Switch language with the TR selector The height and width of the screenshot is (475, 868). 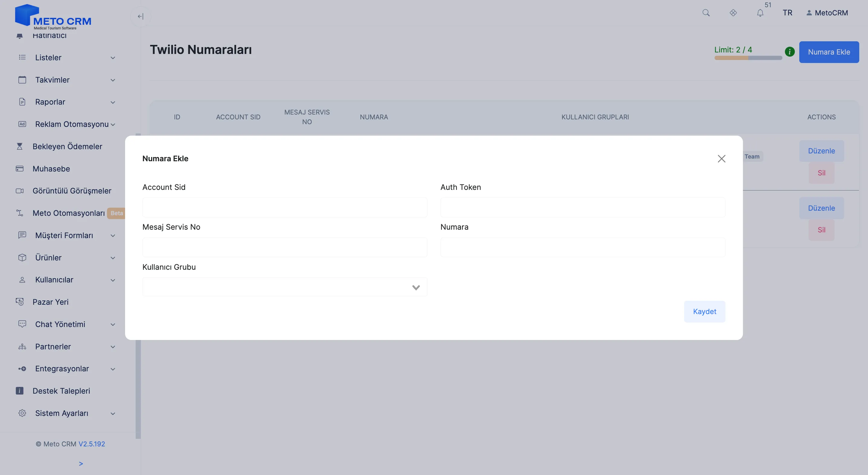788,13
